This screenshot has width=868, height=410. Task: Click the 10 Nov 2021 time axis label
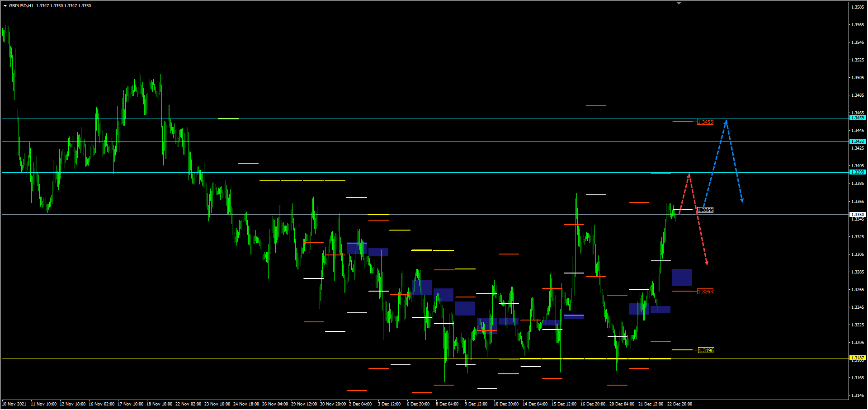point(14,404)
